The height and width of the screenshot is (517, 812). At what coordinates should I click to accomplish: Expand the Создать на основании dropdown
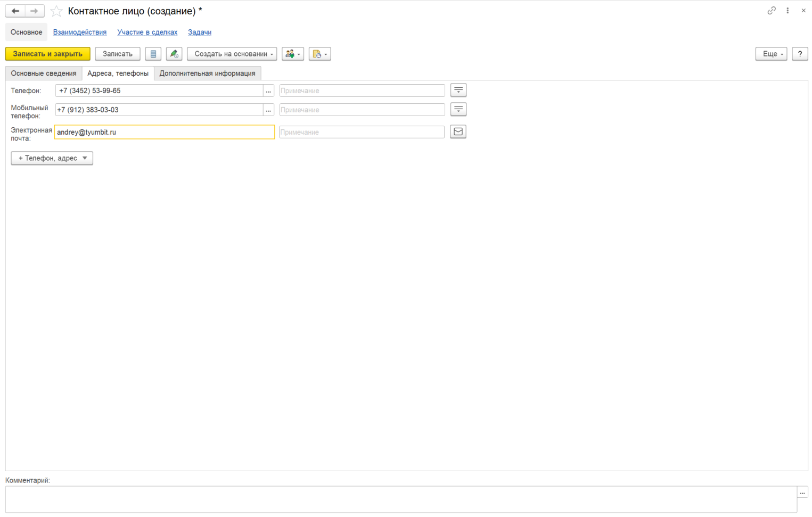click(x=232, y=54)
